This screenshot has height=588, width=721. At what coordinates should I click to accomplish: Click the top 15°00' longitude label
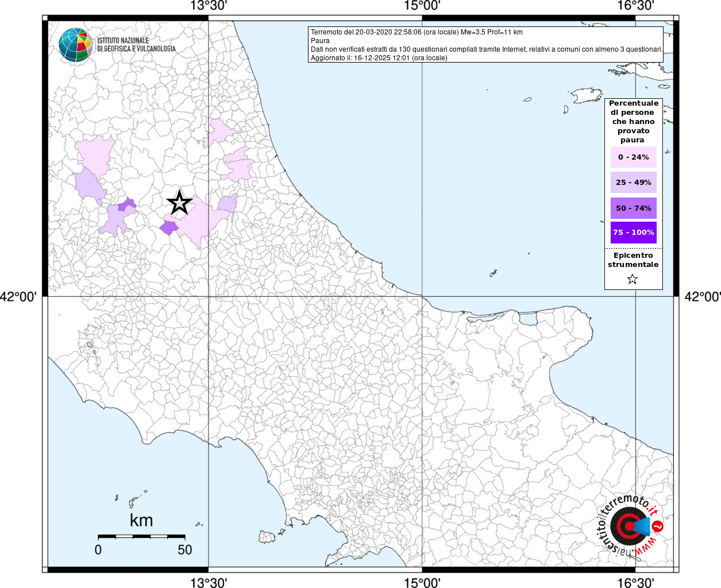click(x=422, y=6)
